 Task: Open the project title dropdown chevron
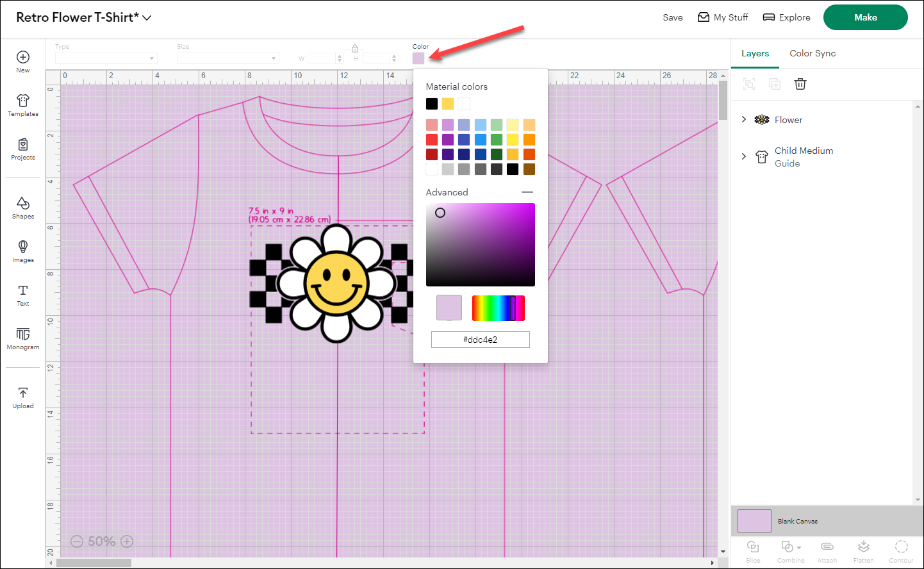pyautogui.click(x=147, y=18)
